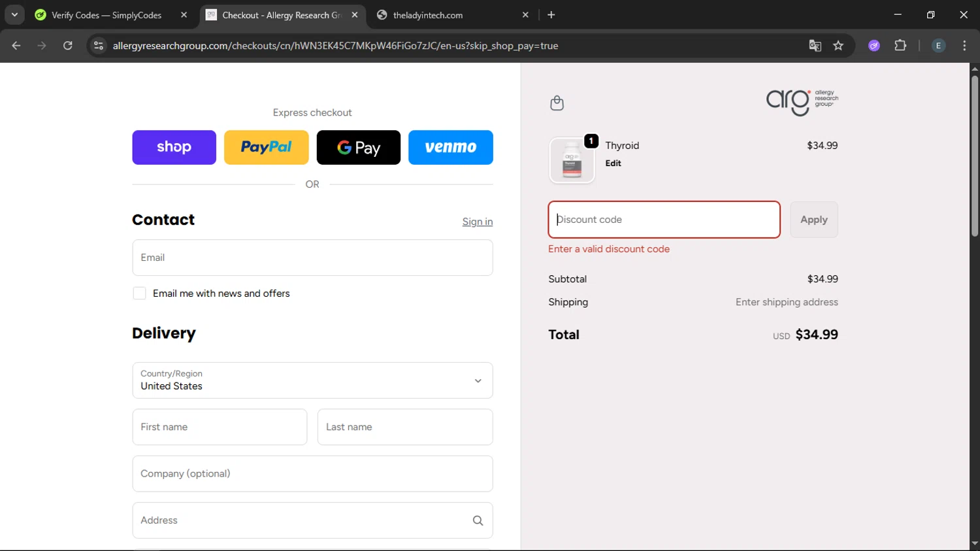Click the translate page icon

(815, 46)
